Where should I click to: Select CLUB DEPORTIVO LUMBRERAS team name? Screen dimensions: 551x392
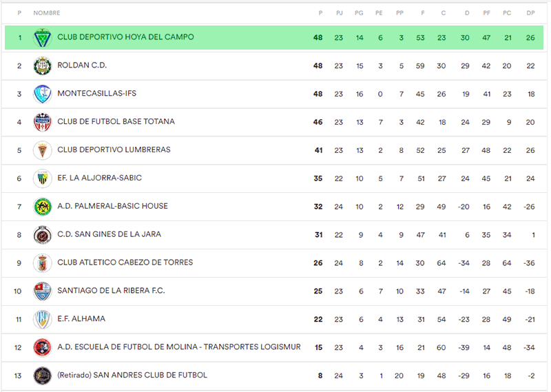[x=114, y=150]
